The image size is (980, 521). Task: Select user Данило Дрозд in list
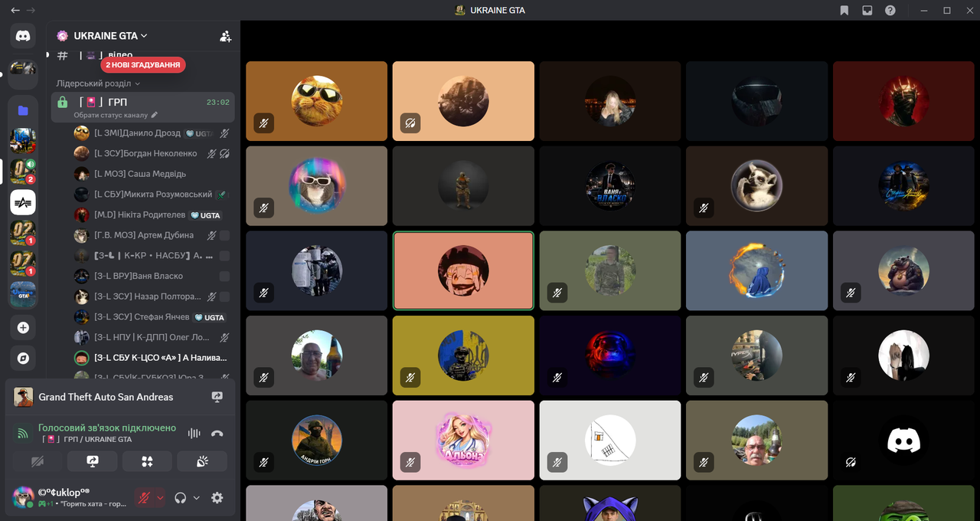click(x=152, y=133)
